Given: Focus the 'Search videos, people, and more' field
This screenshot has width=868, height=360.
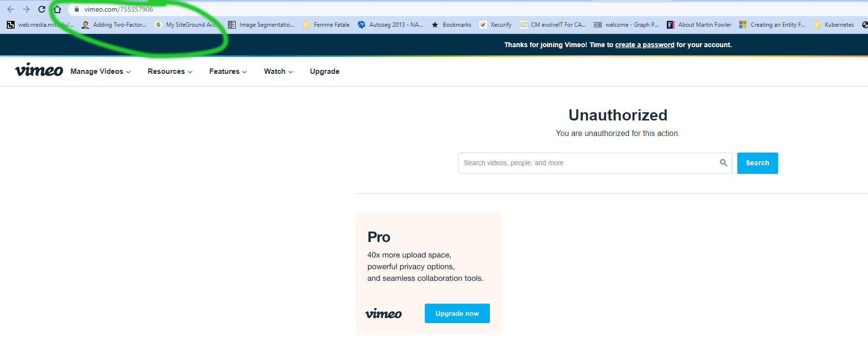Looking at the screenshot, I should [x=595, y=163].
